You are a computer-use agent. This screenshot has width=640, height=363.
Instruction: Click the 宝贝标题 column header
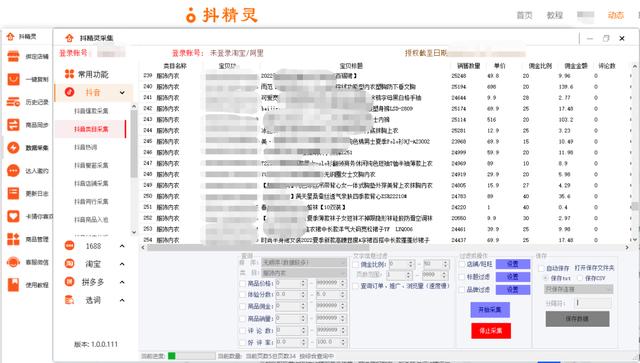click(x=351, y=66)
